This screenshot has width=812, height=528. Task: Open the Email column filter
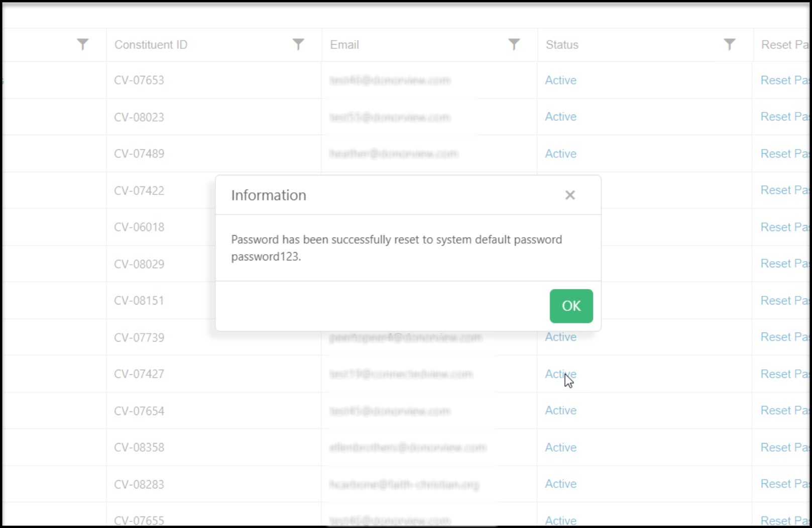pyautogui.click(x=514, y=45)
